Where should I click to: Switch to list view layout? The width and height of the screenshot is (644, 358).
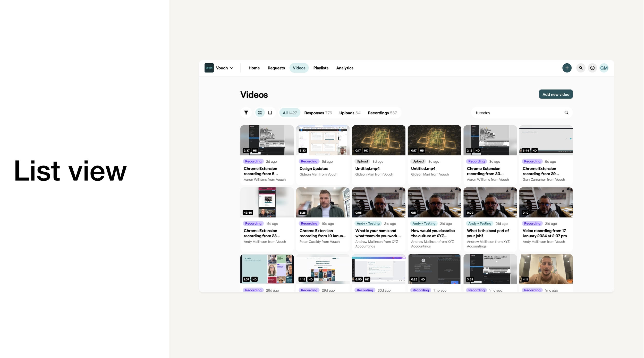tap(270, 113)
